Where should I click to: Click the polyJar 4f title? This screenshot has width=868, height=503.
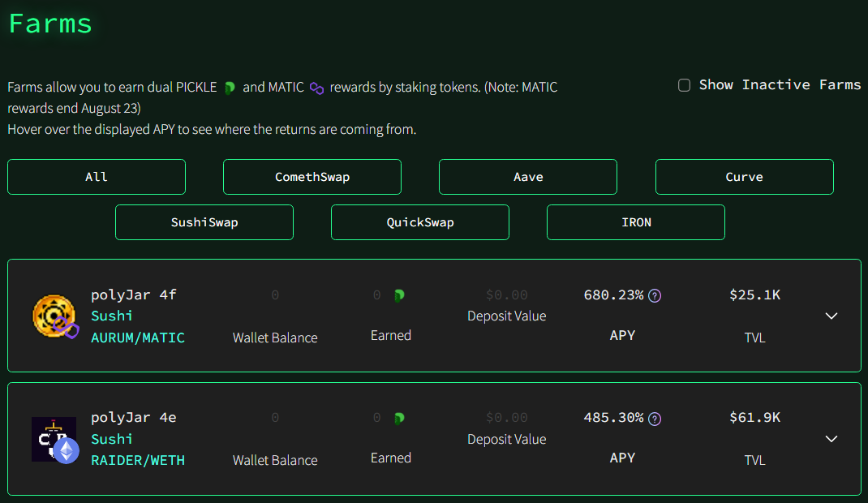[x=133, y=295]
